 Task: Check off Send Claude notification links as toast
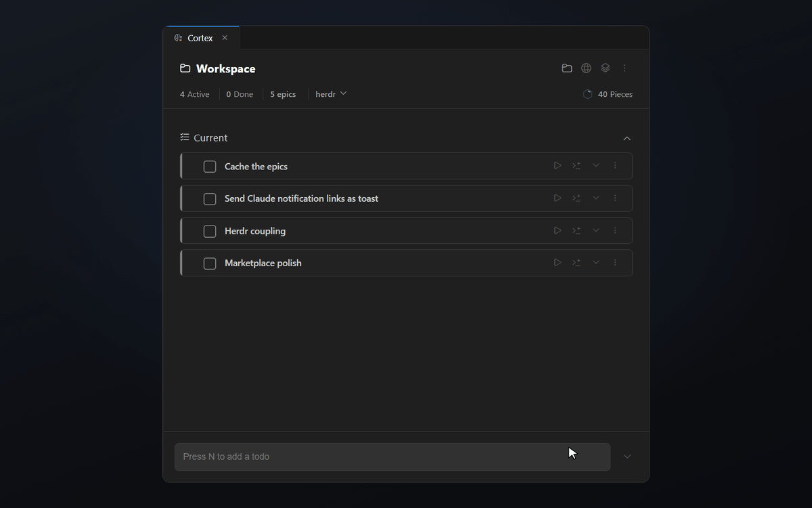coord(210,199)
